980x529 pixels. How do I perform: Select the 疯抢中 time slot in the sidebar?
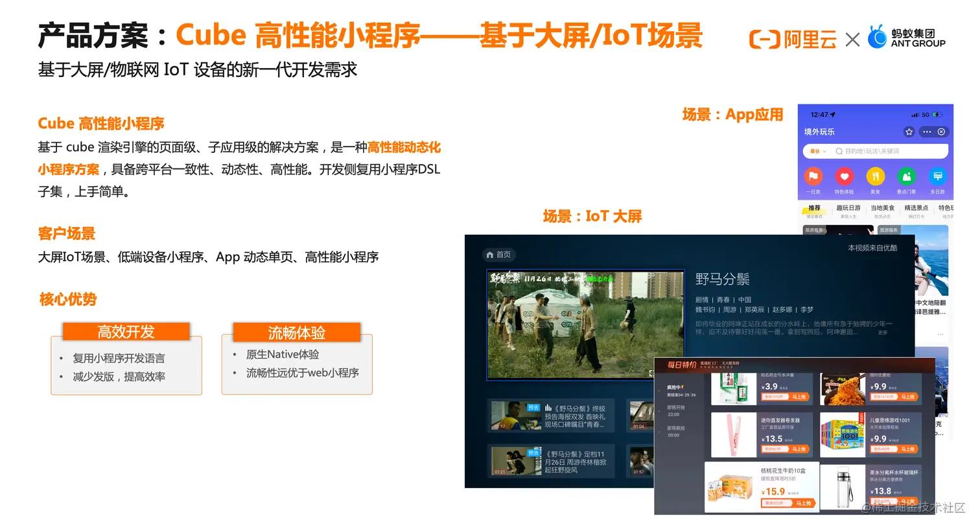[x=681, y=390]
